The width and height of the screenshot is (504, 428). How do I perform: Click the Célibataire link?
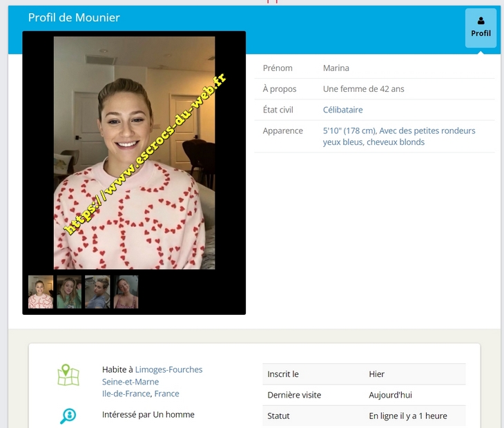[x=342, y=110]
